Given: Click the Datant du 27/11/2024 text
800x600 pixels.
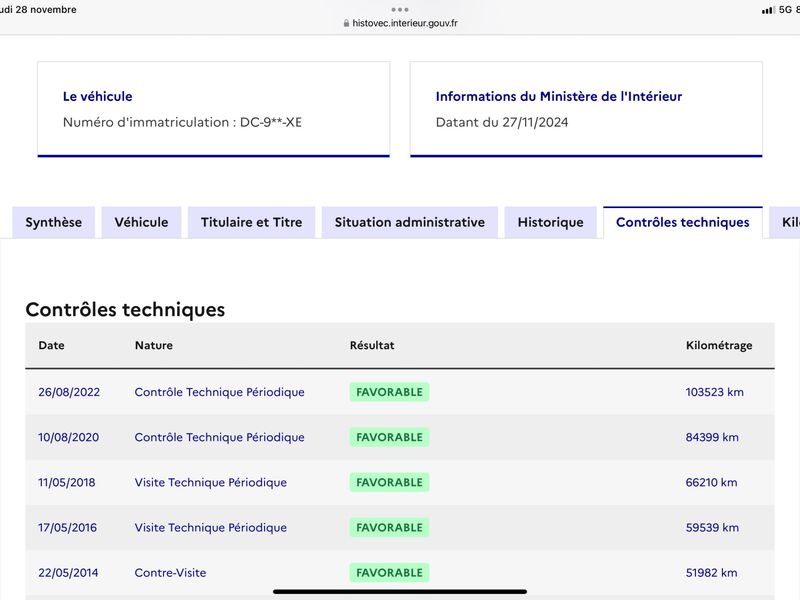Looking at the screenshot, I should (502, 122).
